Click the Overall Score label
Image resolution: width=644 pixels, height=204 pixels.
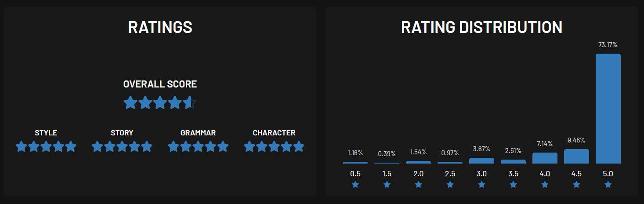[160, 84]
